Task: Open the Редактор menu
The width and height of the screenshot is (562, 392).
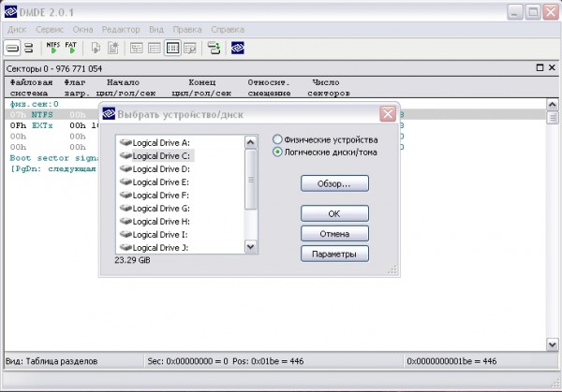Action: (121, 29)
